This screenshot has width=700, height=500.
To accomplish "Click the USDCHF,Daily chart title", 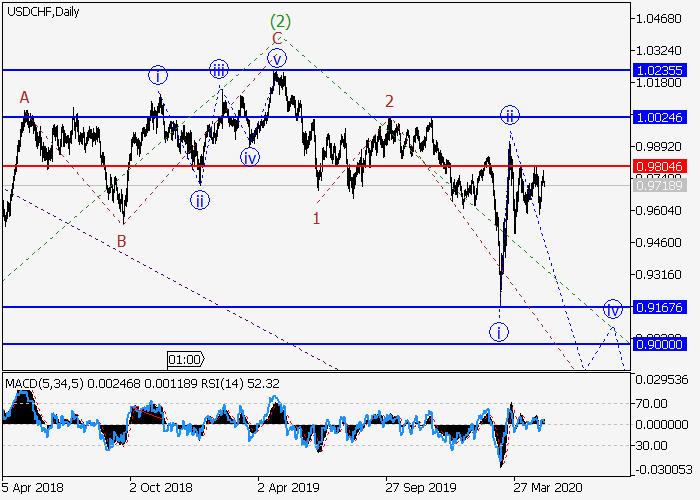I will coord(42,12).
